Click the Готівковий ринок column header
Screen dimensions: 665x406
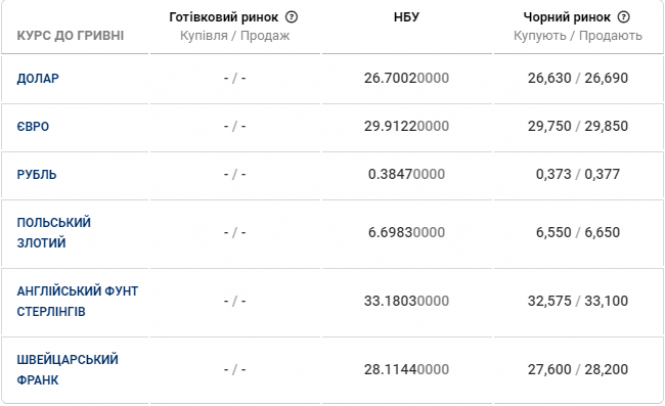click(x=225, y=17)
